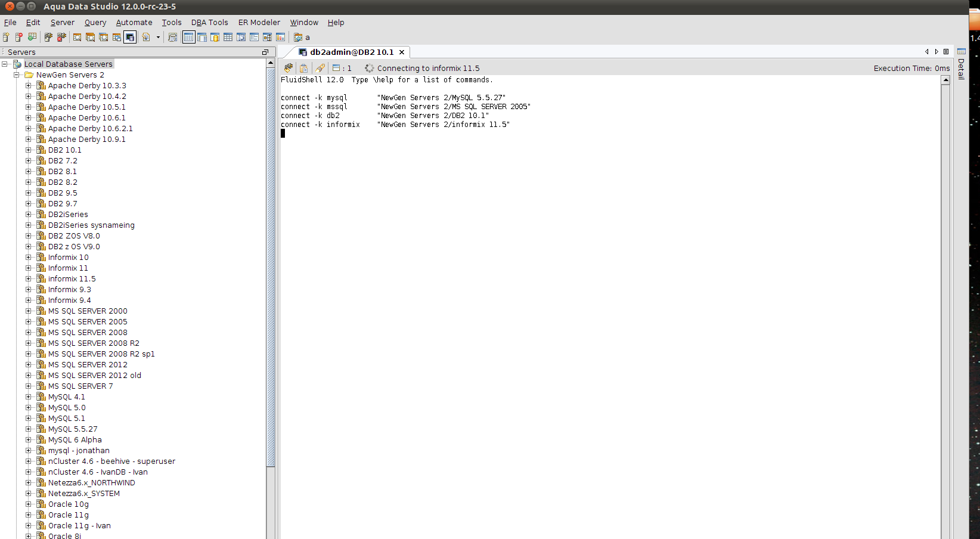Click the paste clipboard icon in shell toolbar

pyautogui.click(x=304, y=68)
